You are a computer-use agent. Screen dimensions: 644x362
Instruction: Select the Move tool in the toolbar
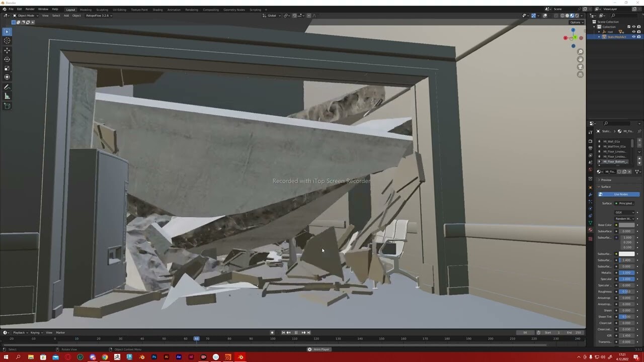(x=7, y=50)
